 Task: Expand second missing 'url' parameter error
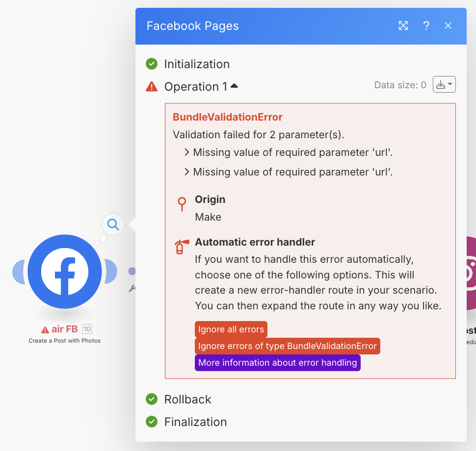(186, 172)
